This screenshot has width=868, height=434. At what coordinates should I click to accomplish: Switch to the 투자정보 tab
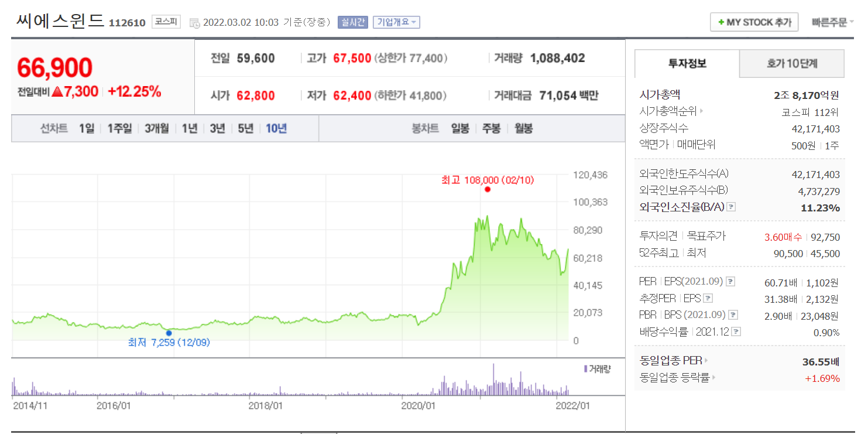tap(687, 63)
